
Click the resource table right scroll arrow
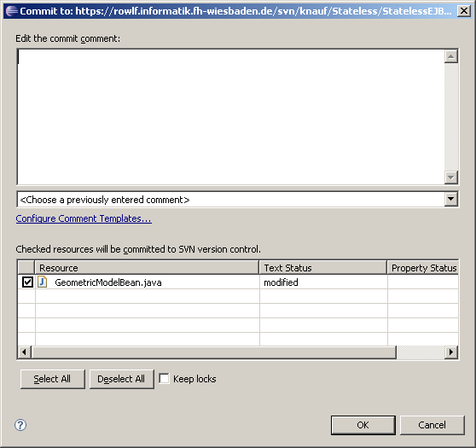tap(451, 352)
